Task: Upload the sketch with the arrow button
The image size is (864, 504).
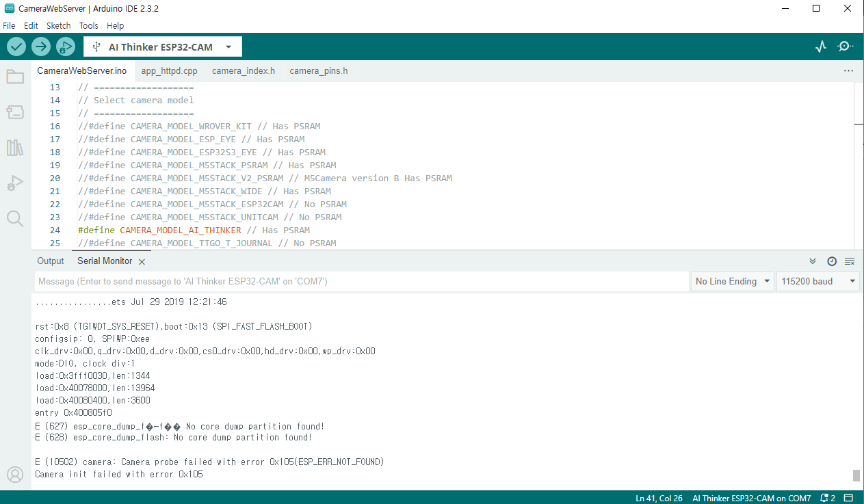Action: [41, 47]
